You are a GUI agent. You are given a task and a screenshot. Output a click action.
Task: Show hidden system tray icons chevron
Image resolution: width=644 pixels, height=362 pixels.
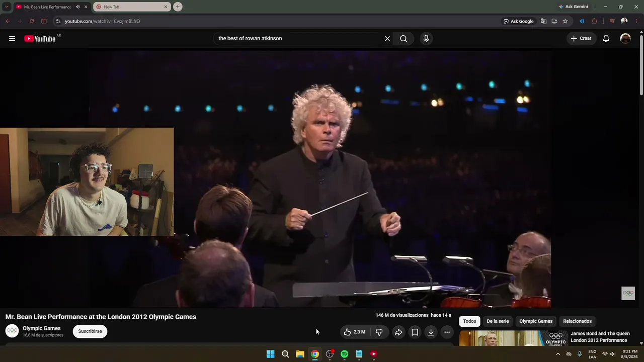coord(557,354)
